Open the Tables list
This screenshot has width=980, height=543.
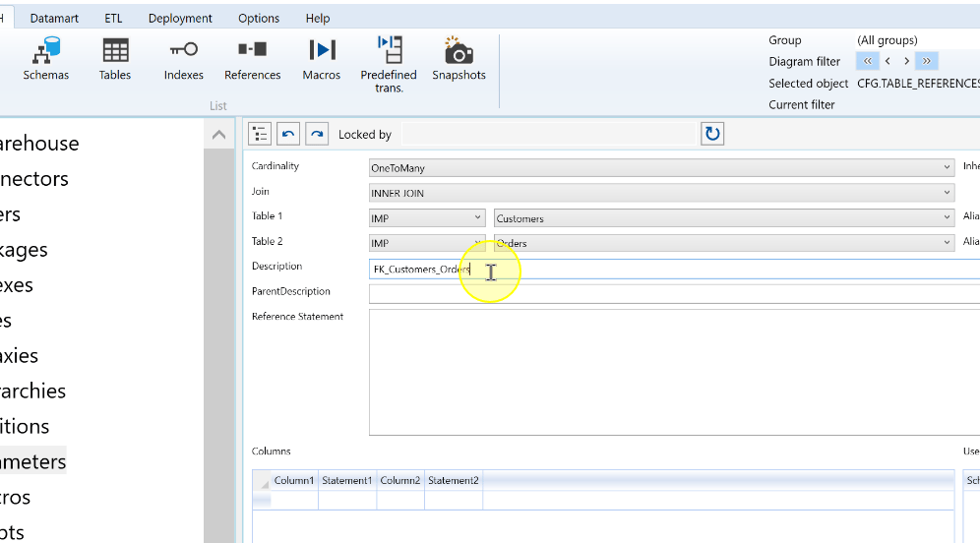tap(115, 59)
